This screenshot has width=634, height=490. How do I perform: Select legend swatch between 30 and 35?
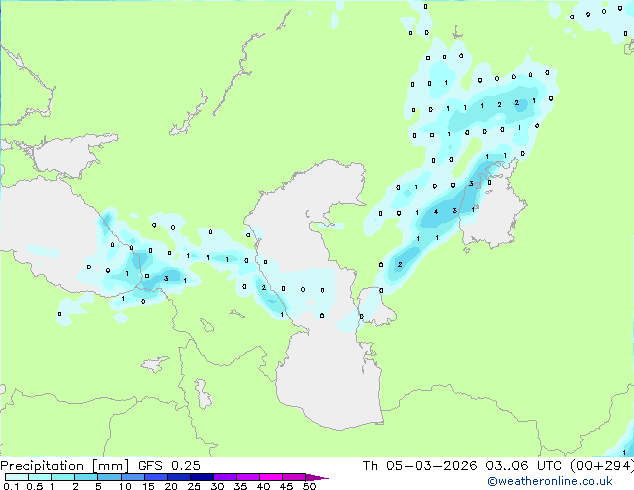pyautogui.click(x=225, y=477)
